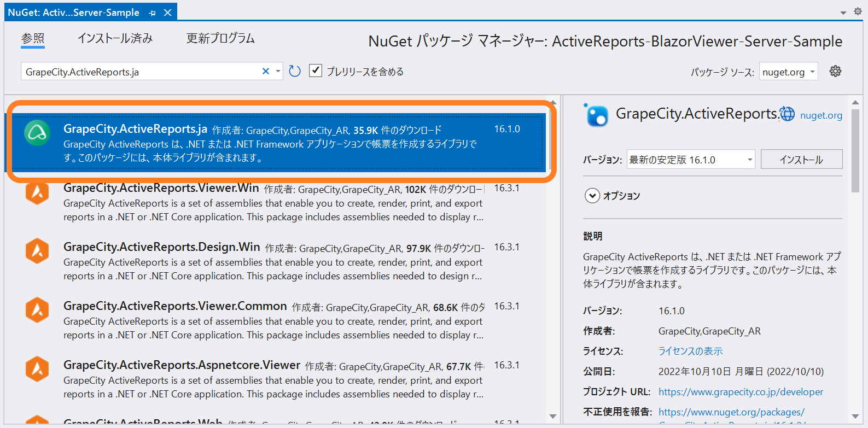
Task: Click the 説明 heading in details pane
Action: (593, 236)
